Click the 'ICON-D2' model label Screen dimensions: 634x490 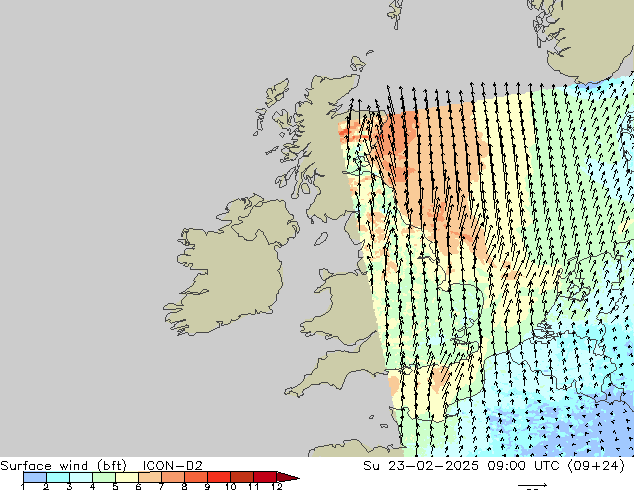coord(172,465)
